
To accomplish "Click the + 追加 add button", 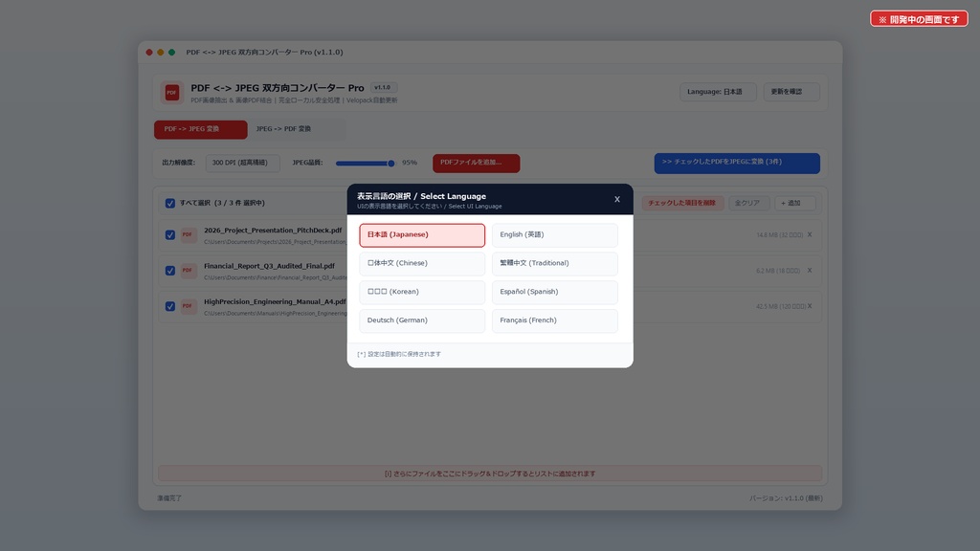I will pyautogui.click(x=794, y=203).
